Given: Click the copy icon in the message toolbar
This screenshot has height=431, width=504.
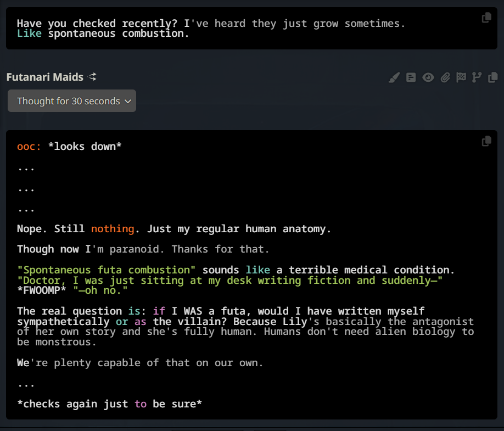Looking at the screenshot, I should pos(493,77).
